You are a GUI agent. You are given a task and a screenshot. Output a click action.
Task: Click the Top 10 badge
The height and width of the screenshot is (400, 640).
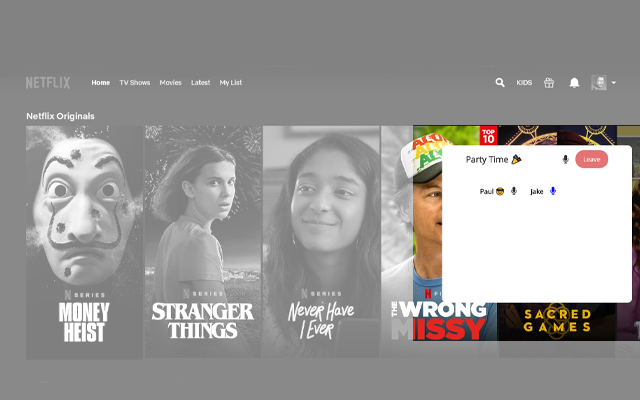pyautogui.click(x=488, y=136)
